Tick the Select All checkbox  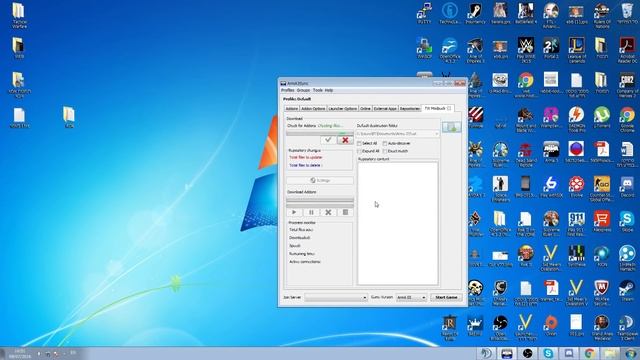click(x=360, y=144)
